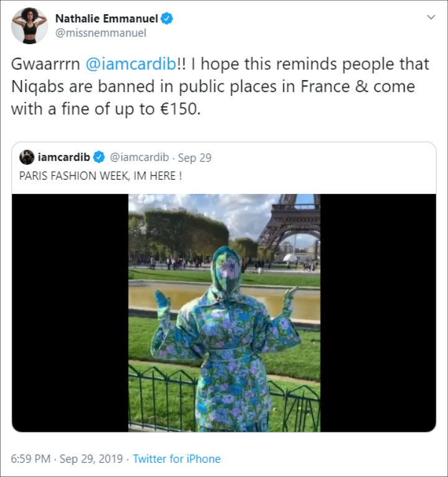Click the PARIS FASHION WEEK, IM HERE text

click(100, 176)
